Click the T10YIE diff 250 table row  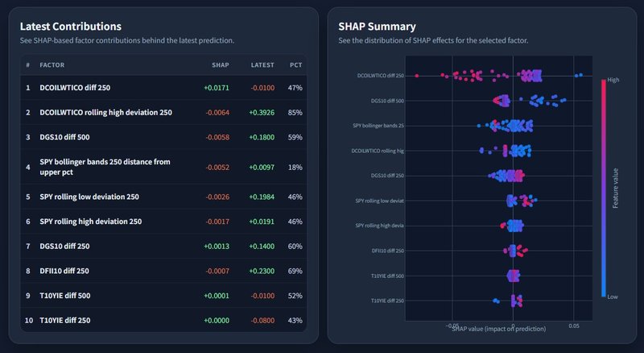tap(163, 320)
